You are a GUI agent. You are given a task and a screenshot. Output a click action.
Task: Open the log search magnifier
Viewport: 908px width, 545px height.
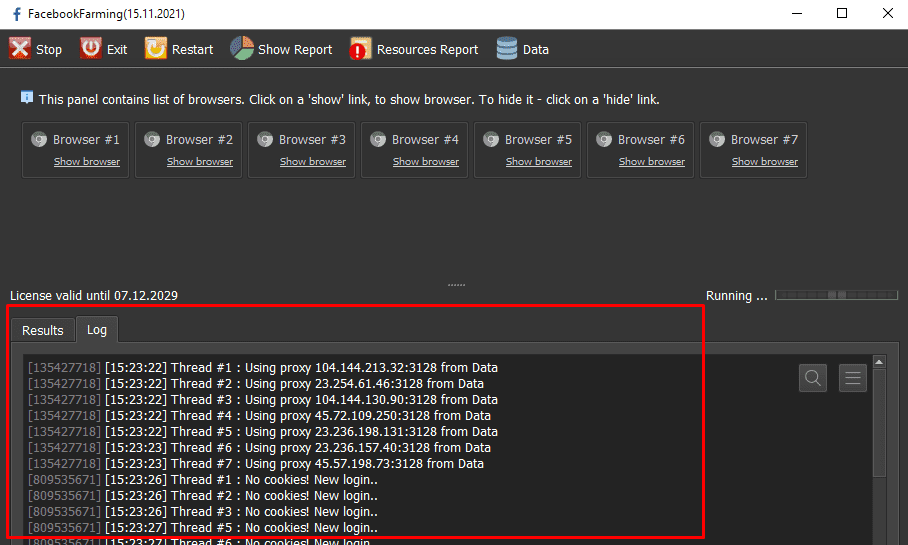coord(812,378)
